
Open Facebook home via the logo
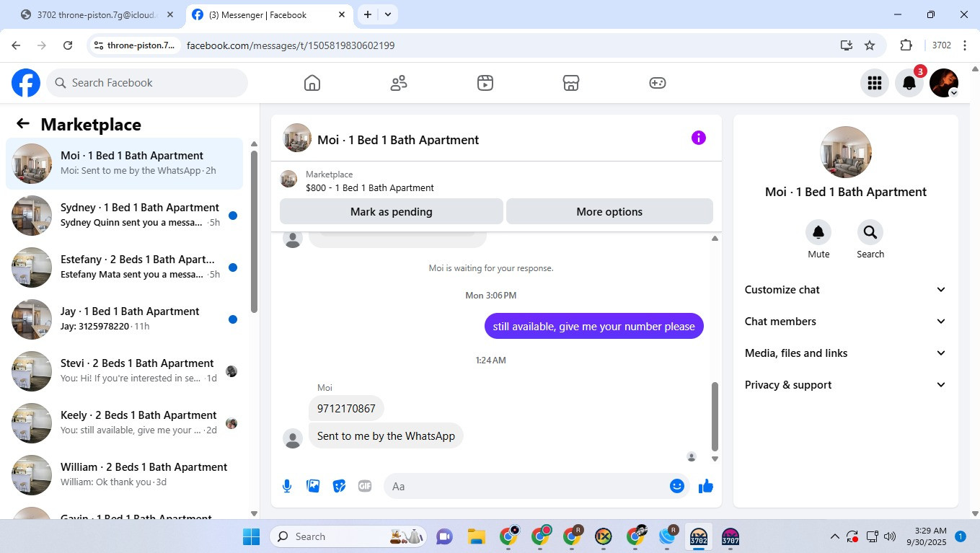[26, 83]
